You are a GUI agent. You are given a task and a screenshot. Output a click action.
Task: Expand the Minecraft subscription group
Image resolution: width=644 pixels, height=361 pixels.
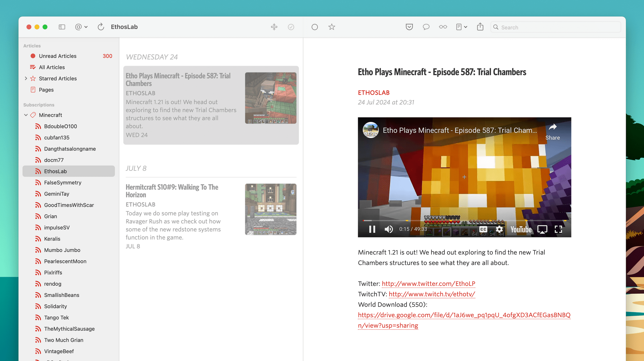pyautogui.click(x=25, y=114)
